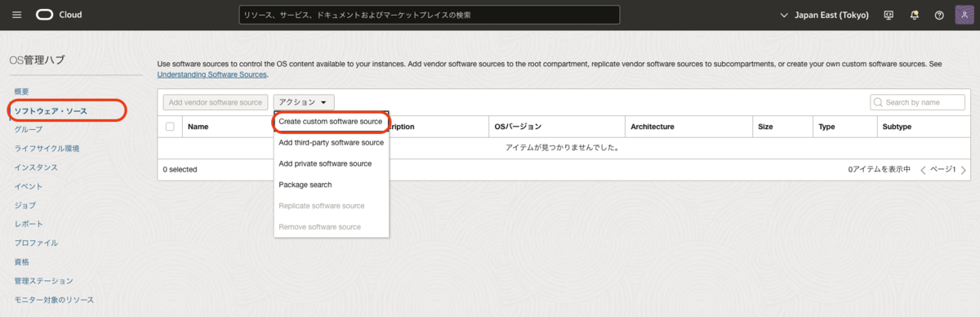Click the disabled Remove software source entry
Screen dimensions: 980x317
331,226
